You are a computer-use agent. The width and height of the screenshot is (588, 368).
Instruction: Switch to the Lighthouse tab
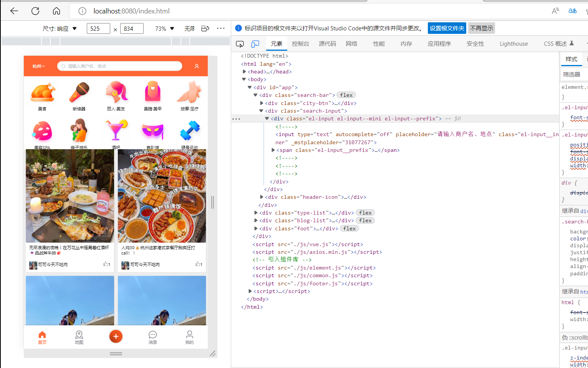tap(514, 44)
